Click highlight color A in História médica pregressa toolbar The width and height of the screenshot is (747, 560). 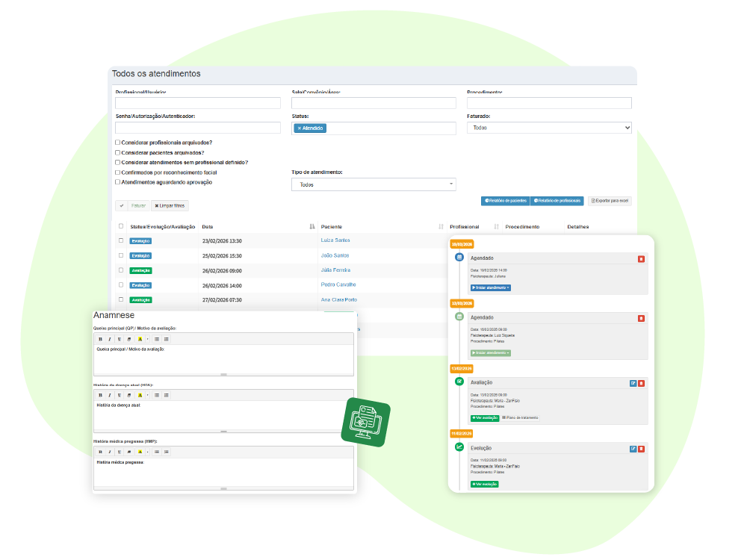[x=140, y=452]
